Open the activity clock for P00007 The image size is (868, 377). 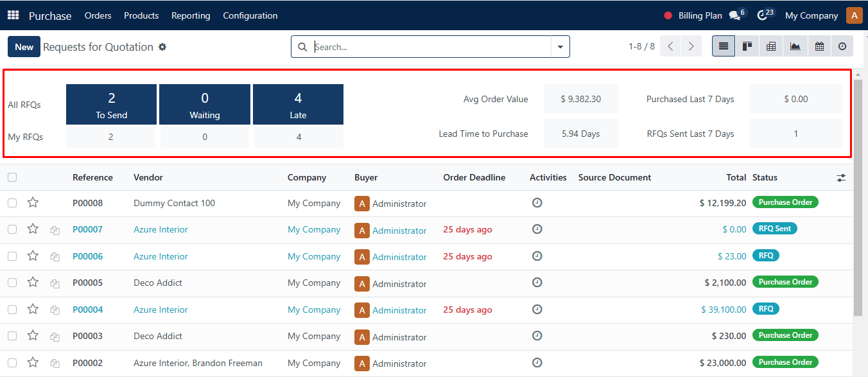point(537,229)
